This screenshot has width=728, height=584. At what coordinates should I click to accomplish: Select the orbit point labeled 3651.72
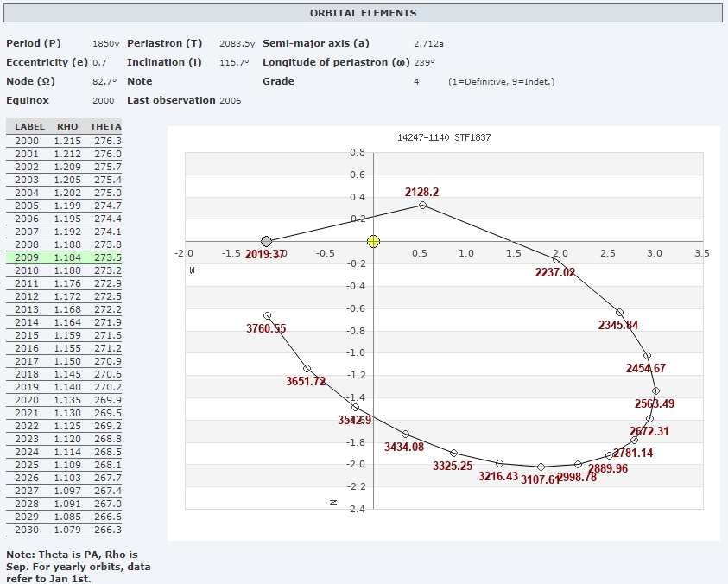(307, 368)
